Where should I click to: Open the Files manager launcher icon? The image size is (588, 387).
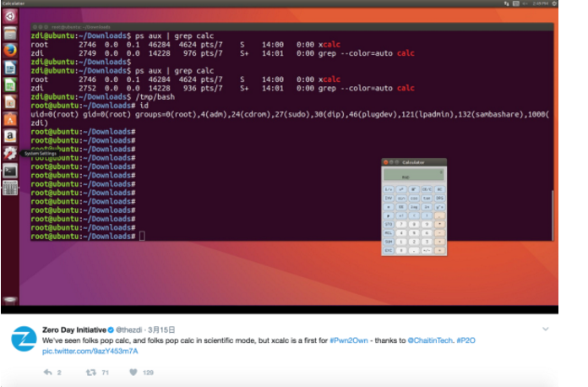[10, 33]
